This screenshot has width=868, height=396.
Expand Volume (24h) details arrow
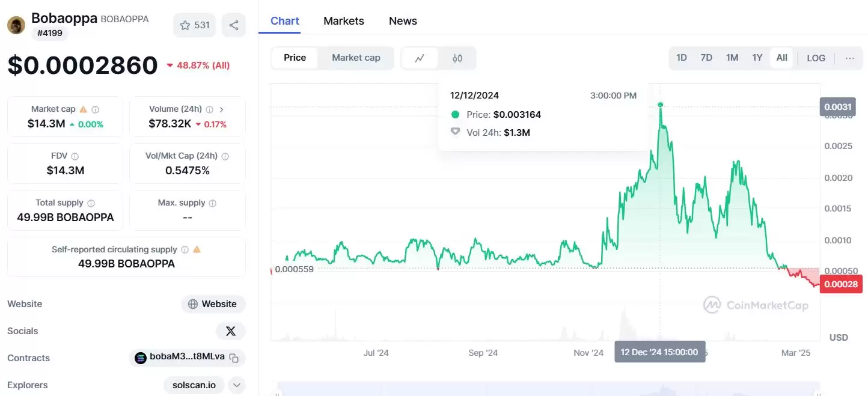point(222,109)
